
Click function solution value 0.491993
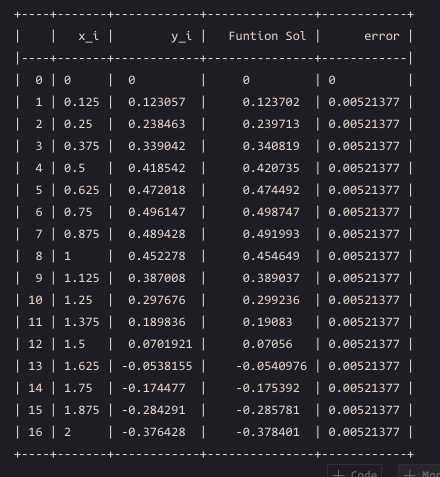pyautogui.click(x=271, y=234)
